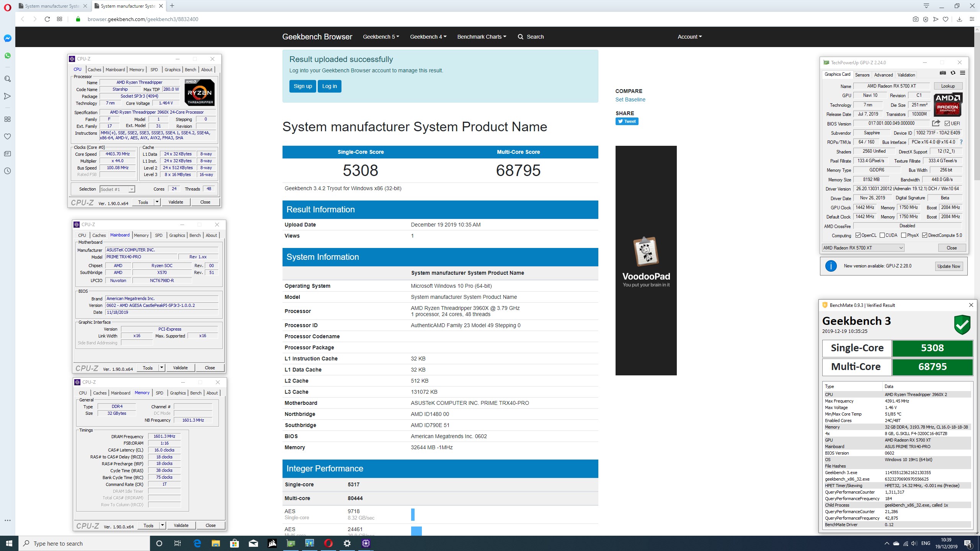This screenshot has height=551, width=980.
Task: Open Speed Dial grid in sidebar
Action: click(x=7, y=119)
